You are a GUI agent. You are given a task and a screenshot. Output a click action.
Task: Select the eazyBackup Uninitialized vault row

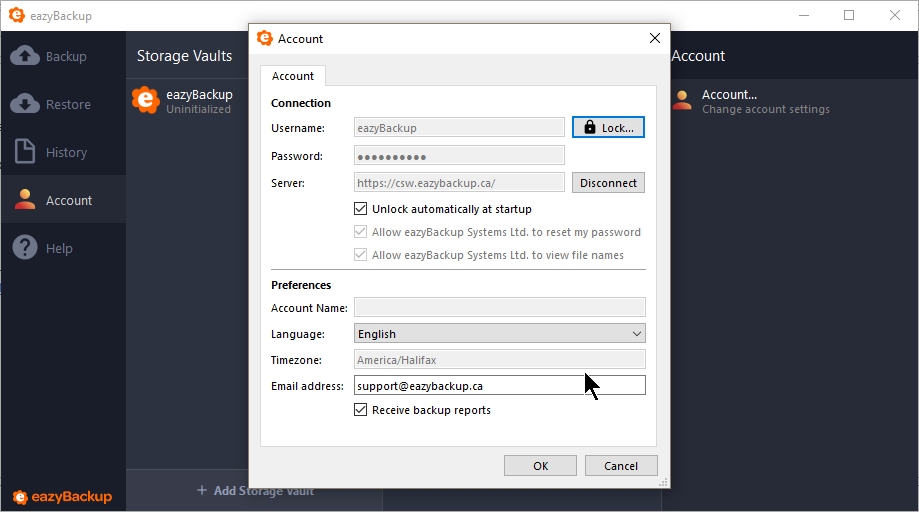point(188,101)
